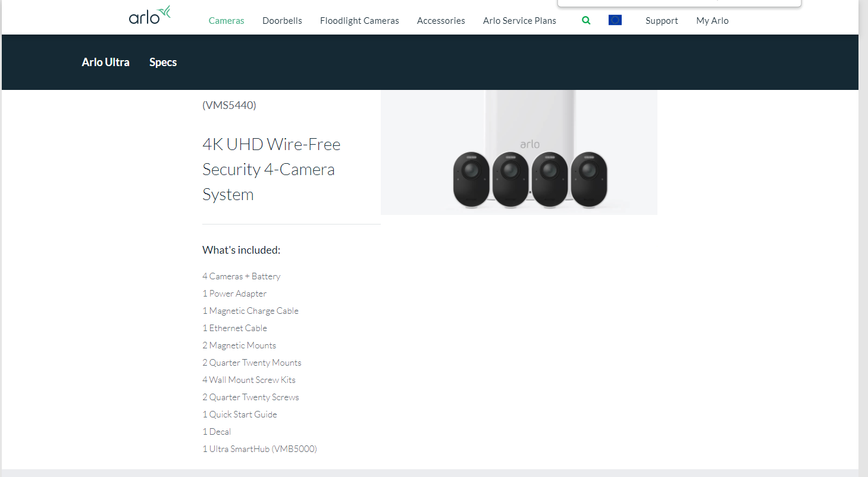Open the search magnifier icon
The width and height of the screenshot is (868, 477).
586,20
